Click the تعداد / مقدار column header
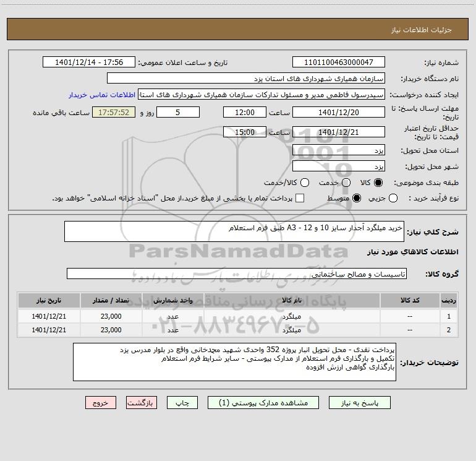This screenshot has width=476, height=461. [111, 301]
